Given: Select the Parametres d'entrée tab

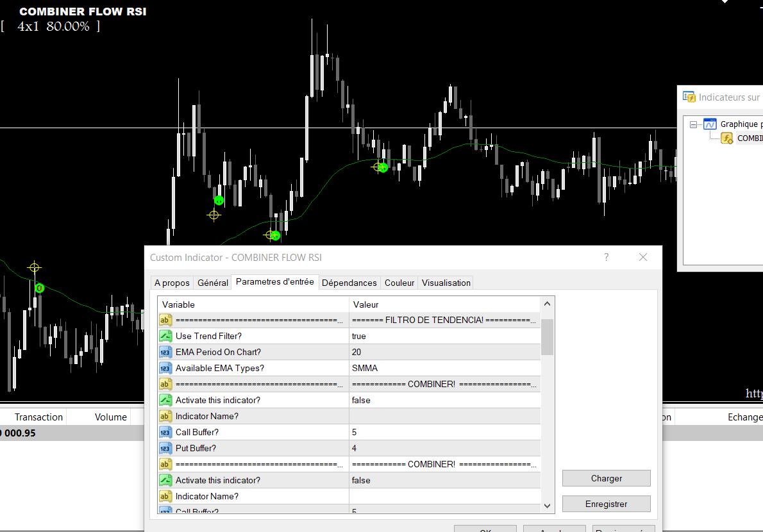Looking at the screenshot, I should point(275,281).
